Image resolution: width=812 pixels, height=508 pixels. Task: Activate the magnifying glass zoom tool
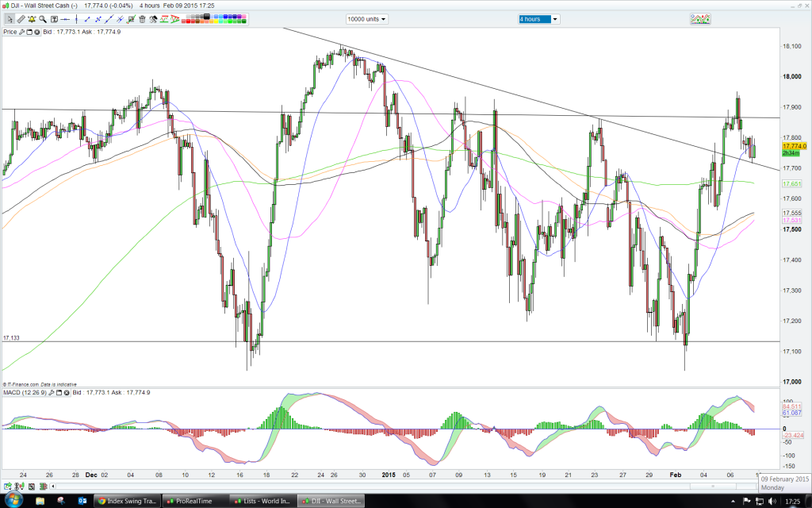coord(43,19)
